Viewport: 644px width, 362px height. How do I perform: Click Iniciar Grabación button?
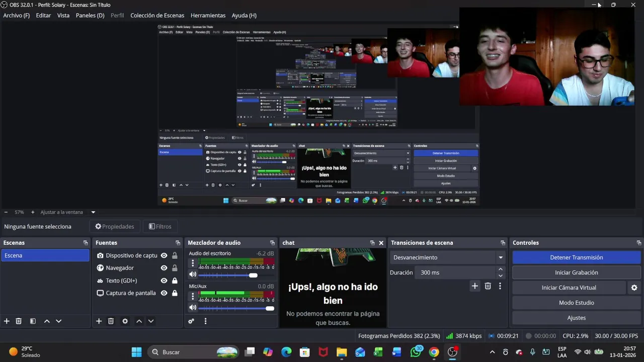pos(576,273)
